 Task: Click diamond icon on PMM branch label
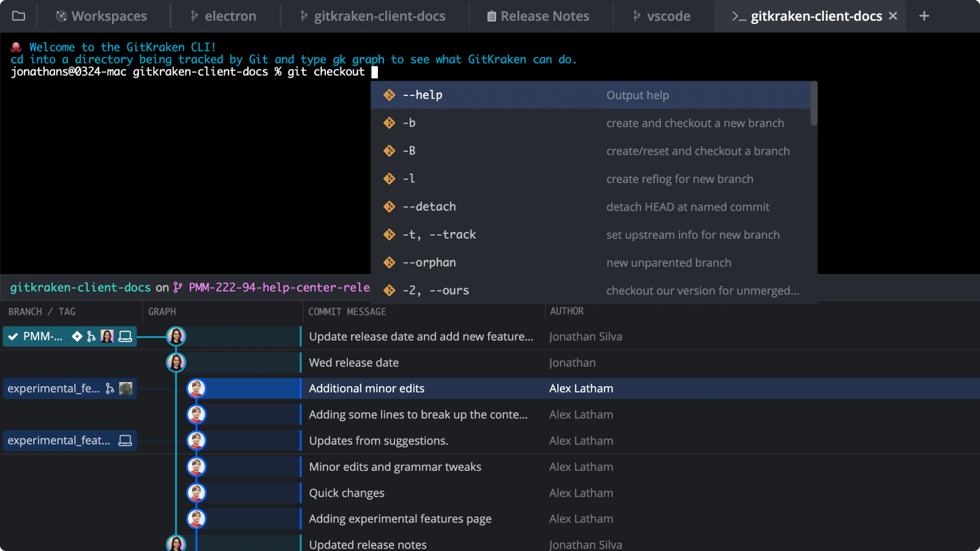pyautogui.click(x=77, y=336)
